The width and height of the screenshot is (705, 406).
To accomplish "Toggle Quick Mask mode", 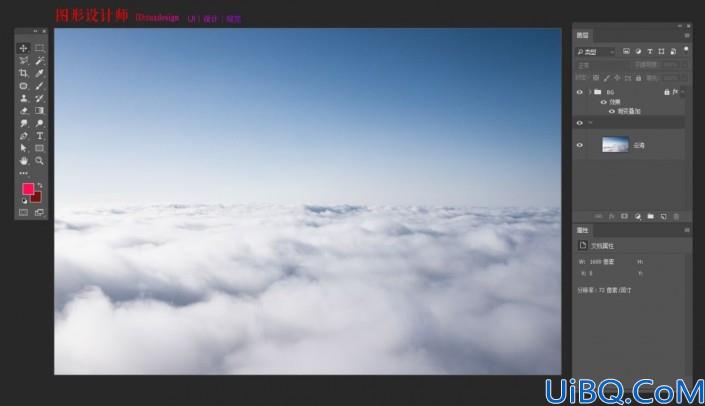I will [23, 212].
